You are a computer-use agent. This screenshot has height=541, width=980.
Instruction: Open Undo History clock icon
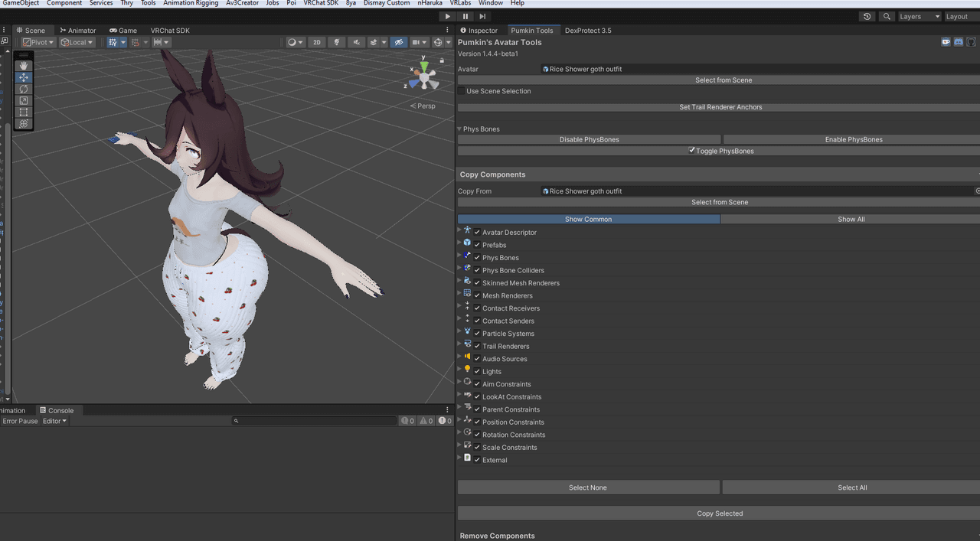867,16
